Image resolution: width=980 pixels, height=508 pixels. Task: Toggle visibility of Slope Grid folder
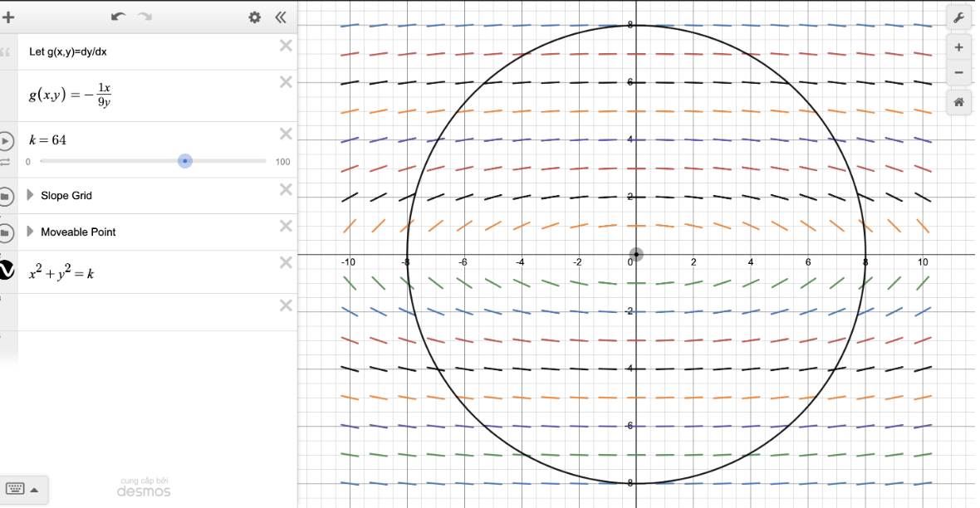point(6,196)
